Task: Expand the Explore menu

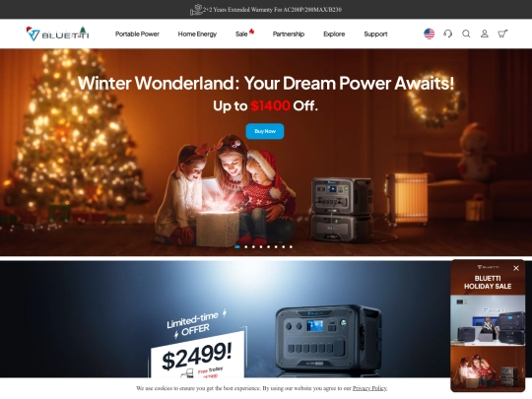Action: click(334, 33)
